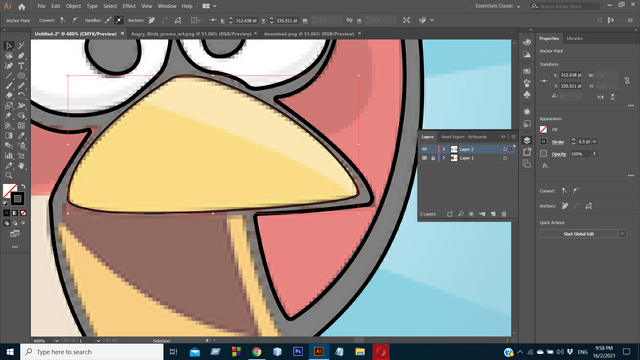Open dropdown beside Start Global Edit
The height and width of the screenshot is (360, 640).
[622, 234]
